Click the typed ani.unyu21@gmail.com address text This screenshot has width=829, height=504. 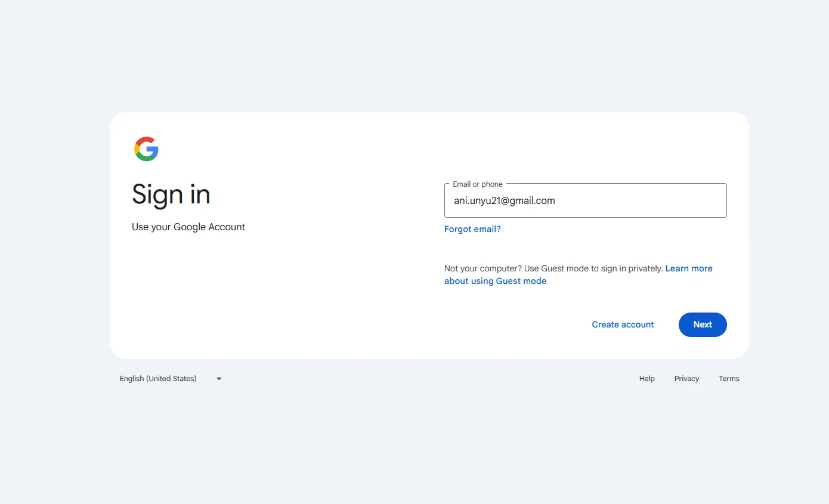(x=505, y=201)
